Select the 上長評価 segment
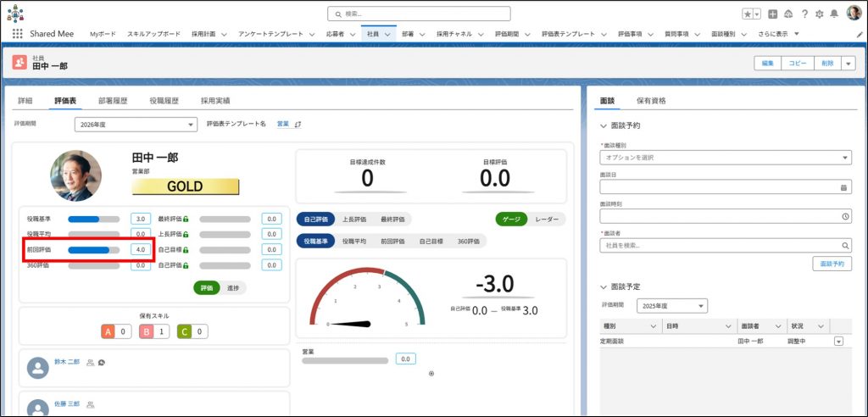Screen dimensions: 868x417 (354, 219)
